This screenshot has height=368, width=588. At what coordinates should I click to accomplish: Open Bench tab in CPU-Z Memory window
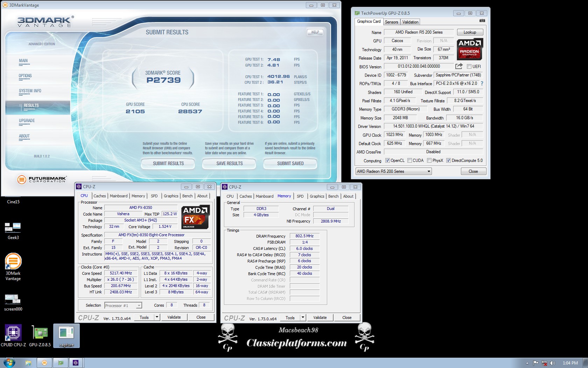click(333, 196)
